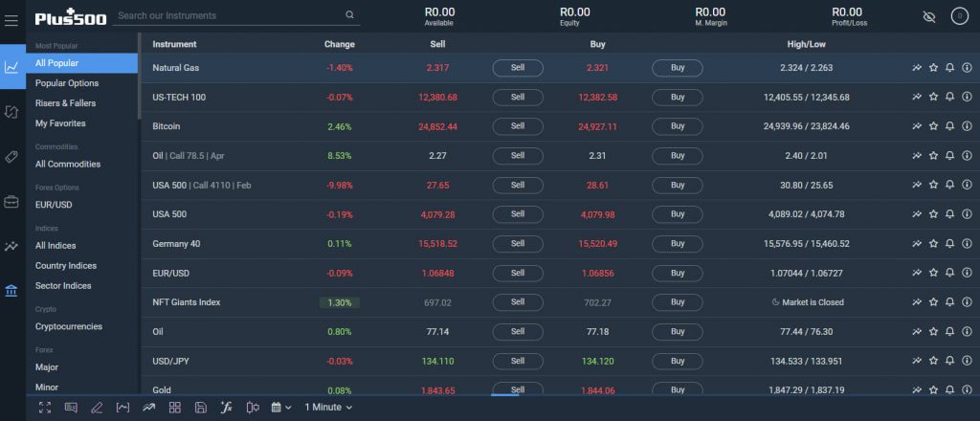Set price alert for Natural Gas

coord(950,68)
